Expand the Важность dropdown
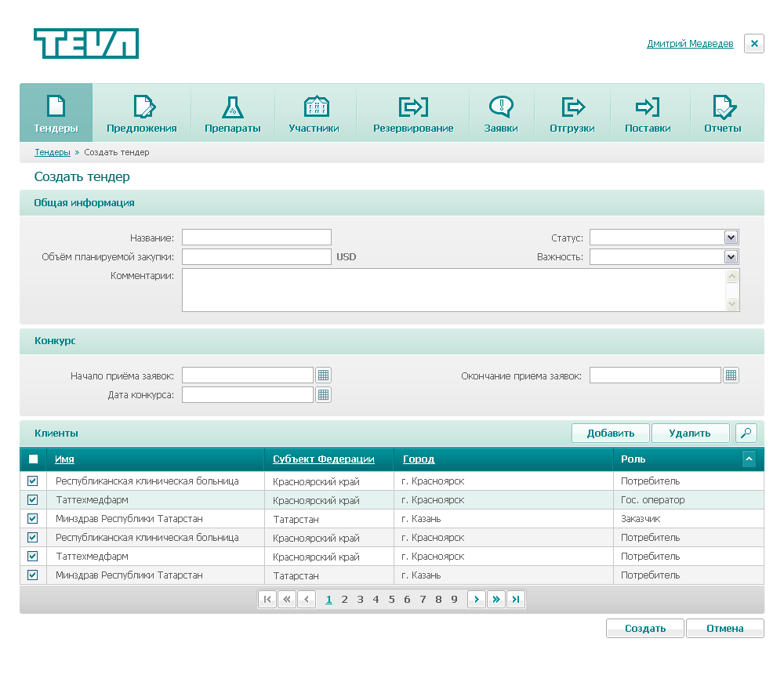This screenshot has width=784, height=682. click(731, 257)
